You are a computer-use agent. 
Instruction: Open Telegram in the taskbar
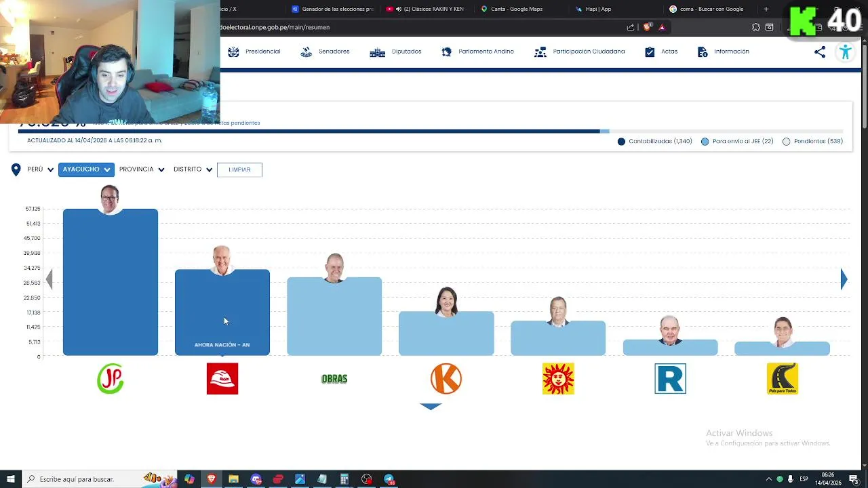coord(389,479)
